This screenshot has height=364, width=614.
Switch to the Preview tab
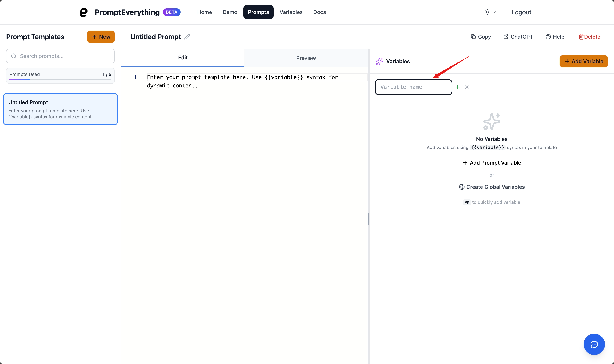[x=306, y=58]
